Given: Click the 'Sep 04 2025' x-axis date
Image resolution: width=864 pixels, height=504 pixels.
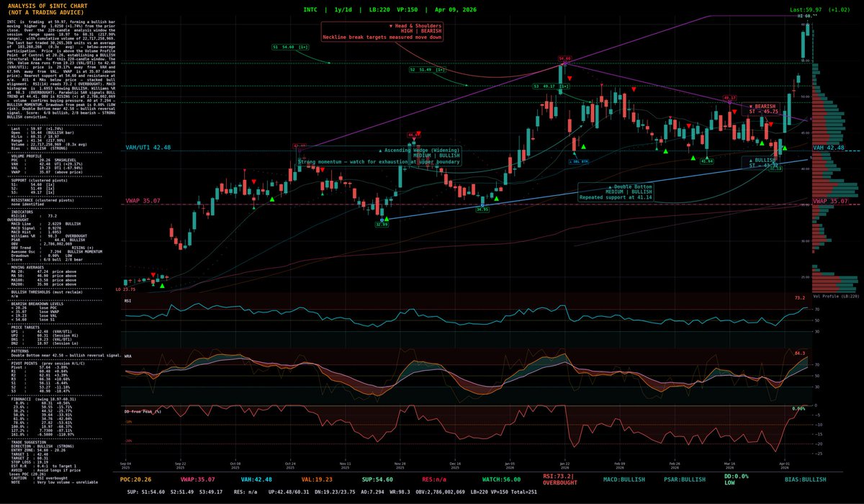Looking at the screenshot, I should [x=126, y=467].
